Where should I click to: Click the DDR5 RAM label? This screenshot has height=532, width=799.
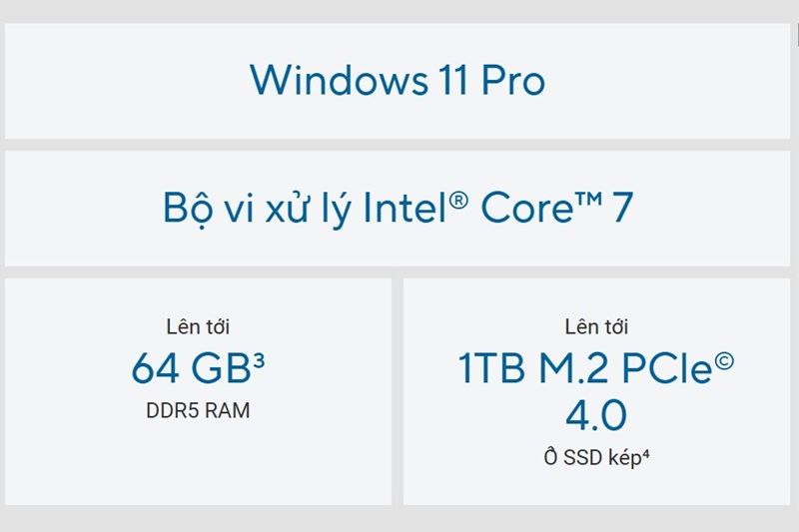point(198,410)
